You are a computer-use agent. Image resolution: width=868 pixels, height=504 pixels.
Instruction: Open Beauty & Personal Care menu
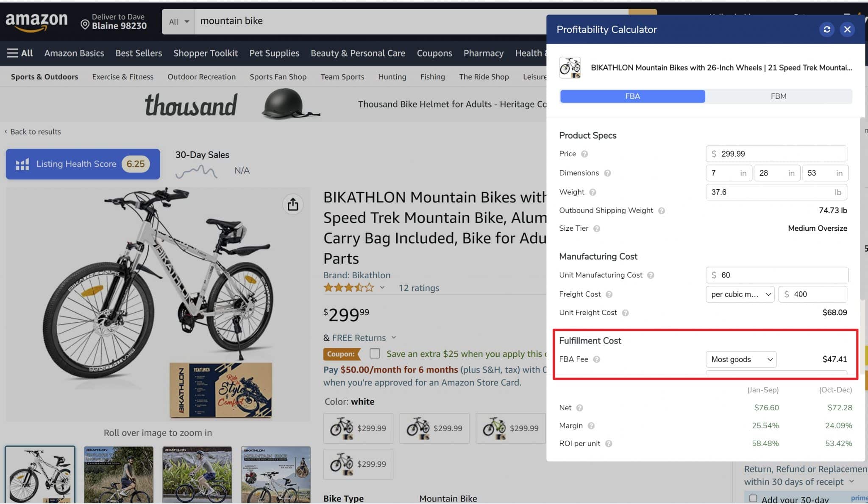(358, 53)
